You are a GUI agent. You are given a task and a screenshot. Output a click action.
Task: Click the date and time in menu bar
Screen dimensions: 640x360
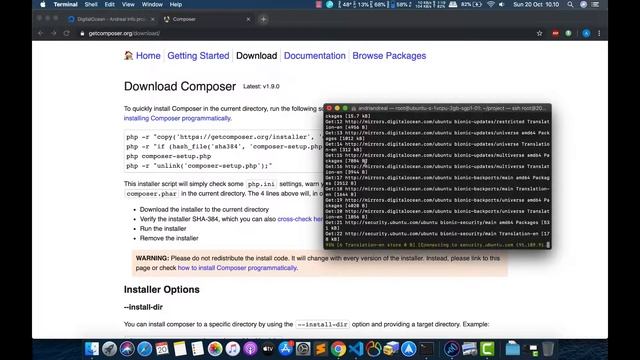(536, 4)
